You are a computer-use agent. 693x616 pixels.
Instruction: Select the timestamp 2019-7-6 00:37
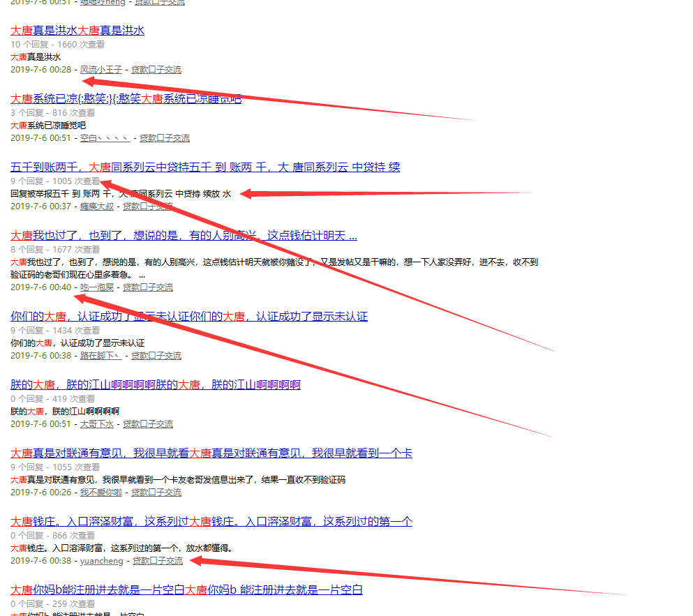point(40,206)
